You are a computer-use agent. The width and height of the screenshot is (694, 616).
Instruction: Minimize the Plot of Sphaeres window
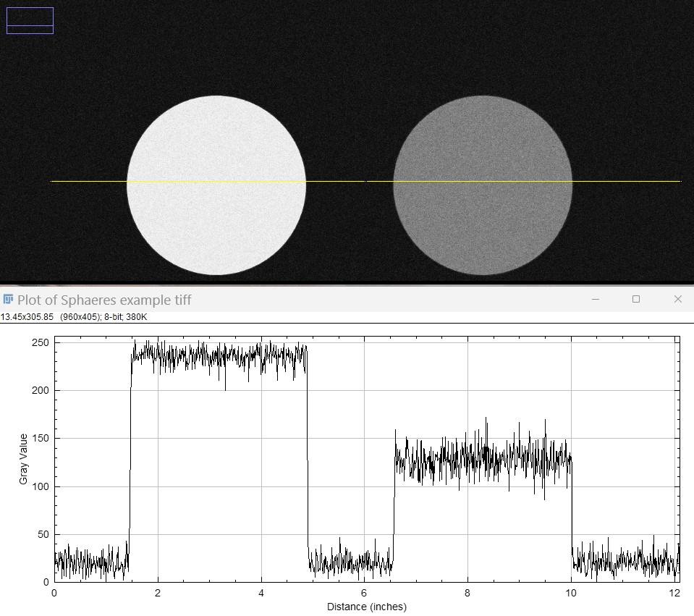(x=596, y=300)
